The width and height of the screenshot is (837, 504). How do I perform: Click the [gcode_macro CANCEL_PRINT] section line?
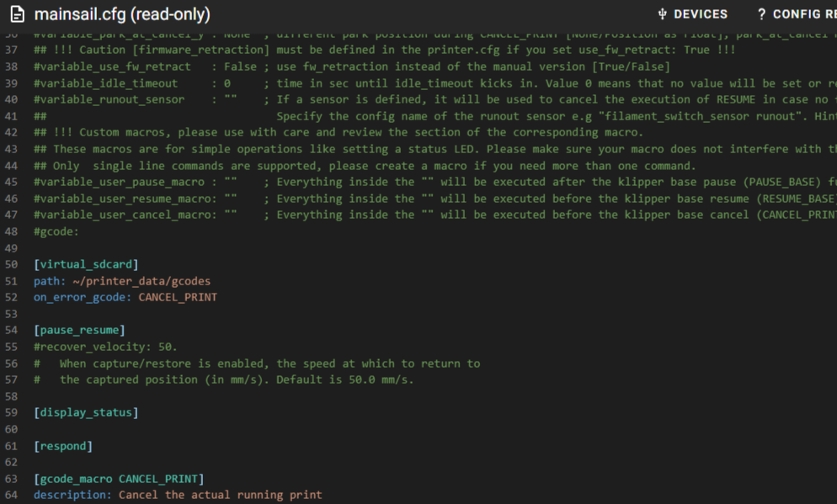coord(119,479)
